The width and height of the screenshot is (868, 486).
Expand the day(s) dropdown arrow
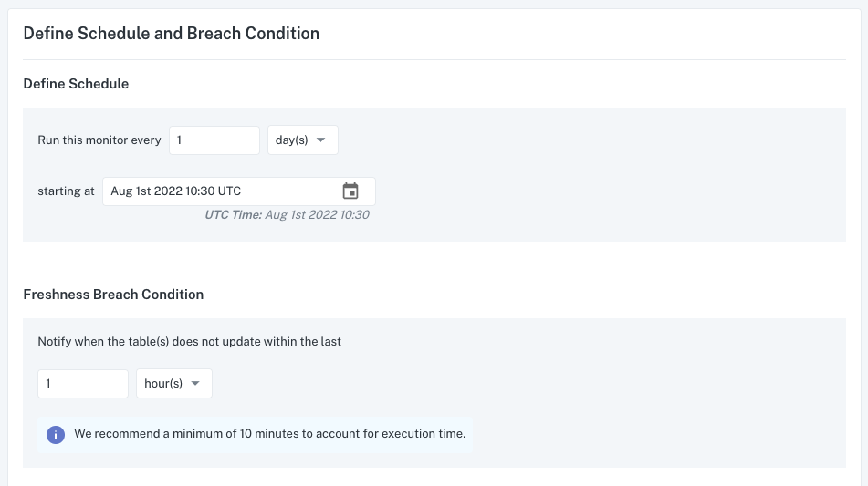320,140
